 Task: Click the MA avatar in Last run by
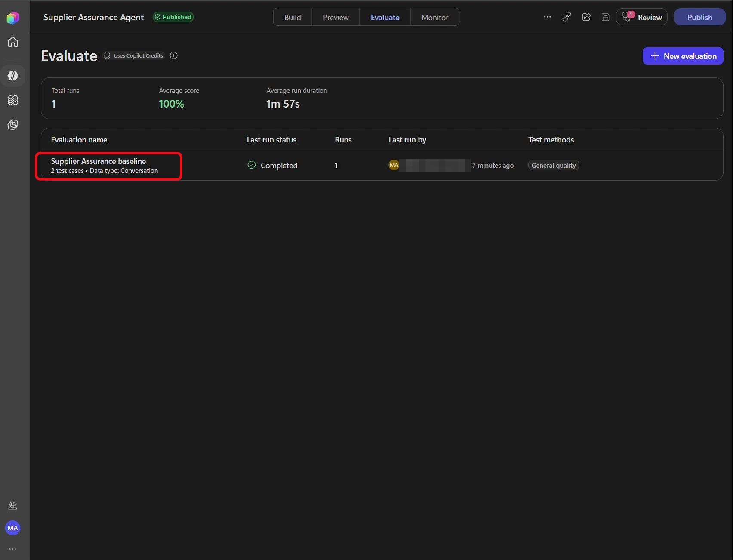[x=394, y=165]
